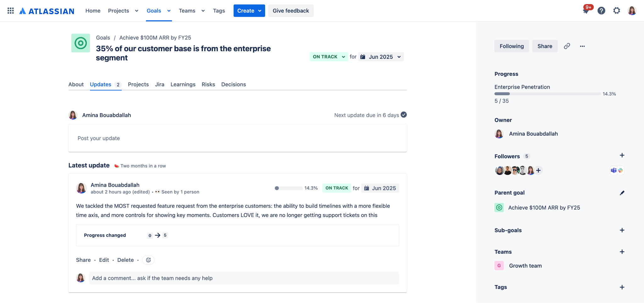644x303 pixels.
Task: Open the Risks tab
Action: (208, 84)
